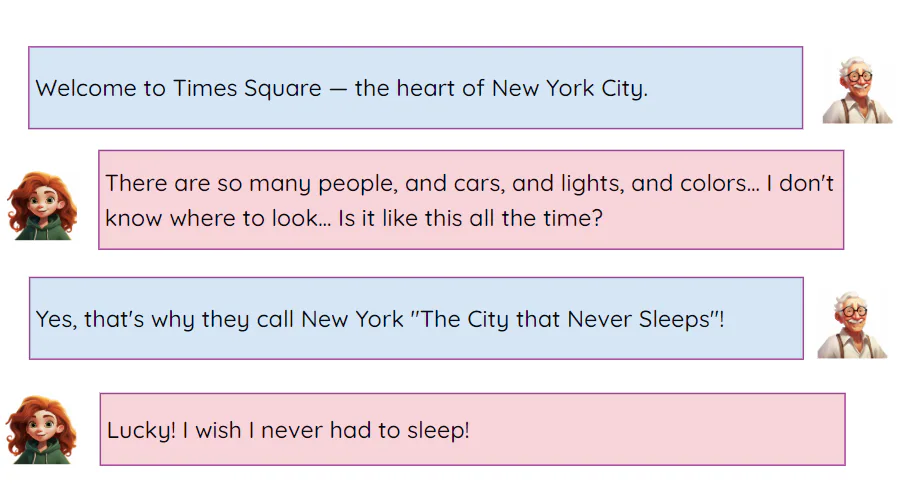Screen dimensions: 902x497
Task: Click the girl's green hoodie in the bottom avatar
Action: click(44, 453)
